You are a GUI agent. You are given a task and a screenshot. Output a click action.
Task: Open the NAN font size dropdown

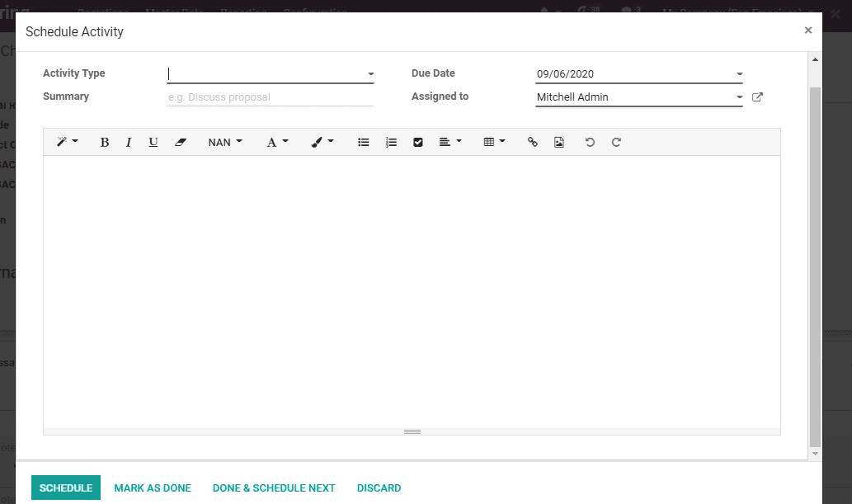pyautogui.click(x=225, y=142)
